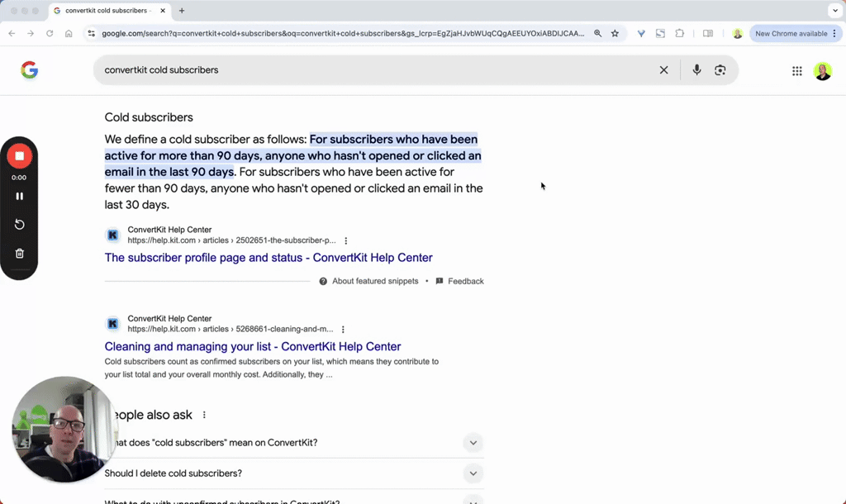
Task: Stop the screen recording with red button
Action: point(20,156)
